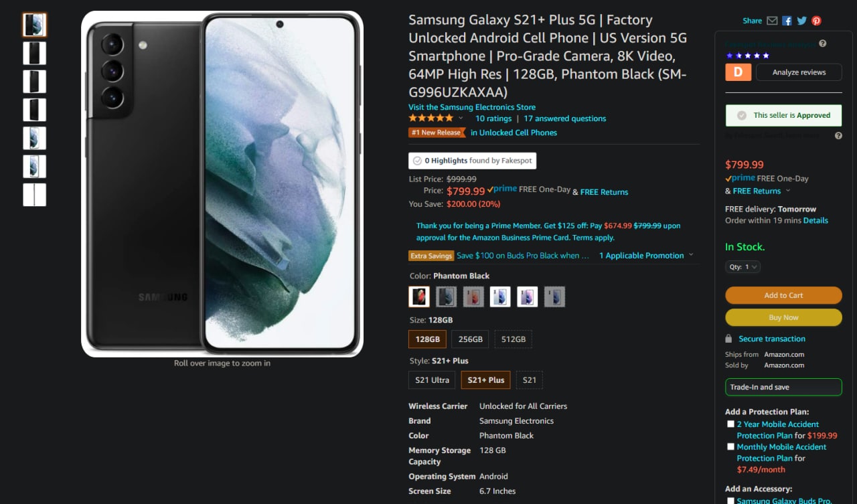Click help icon beside Fakespot review grade
Viewport: 857px width, 504px height.
[x=822, y=44]
